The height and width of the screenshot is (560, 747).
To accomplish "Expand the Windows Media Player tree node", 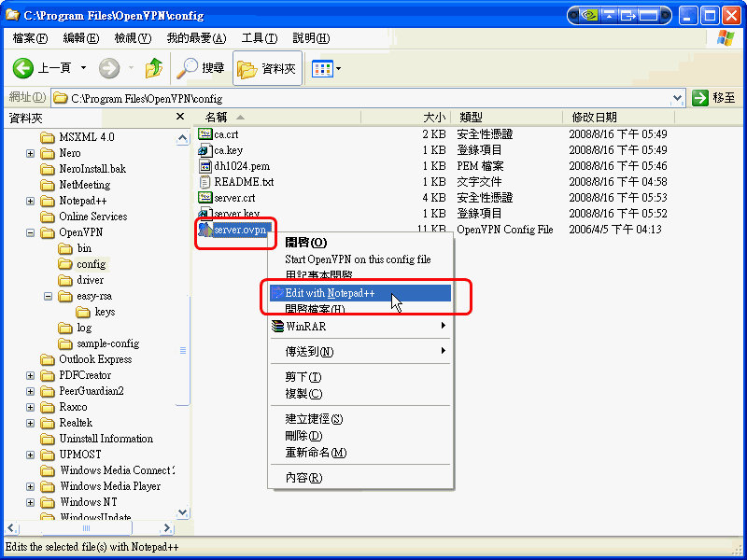I will [x=31, y=486].
